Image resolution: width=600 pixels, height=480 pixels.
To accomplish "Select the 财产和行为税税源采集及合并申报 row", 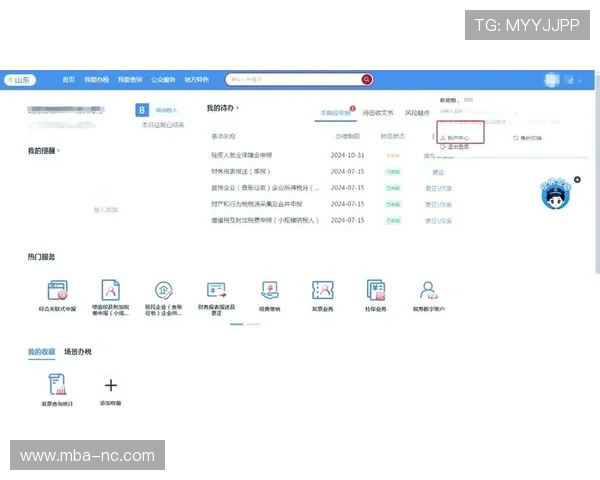I will coord(332,204).
